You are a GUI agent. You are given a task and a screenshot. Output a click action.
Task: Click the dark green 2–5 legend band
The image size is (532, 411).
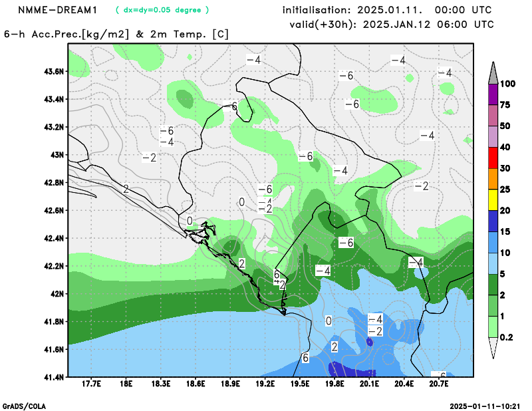click(x=493, y=285)
